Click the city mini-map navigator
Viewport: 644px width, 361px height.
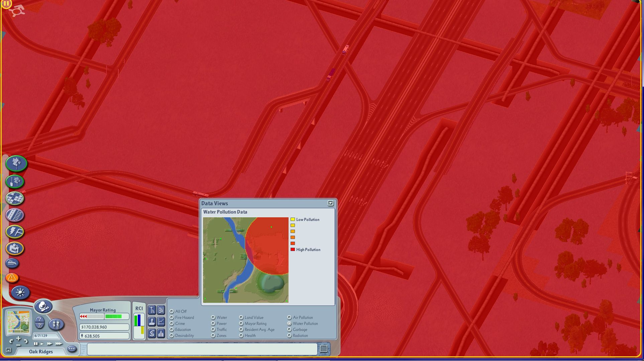click(18, 322)
